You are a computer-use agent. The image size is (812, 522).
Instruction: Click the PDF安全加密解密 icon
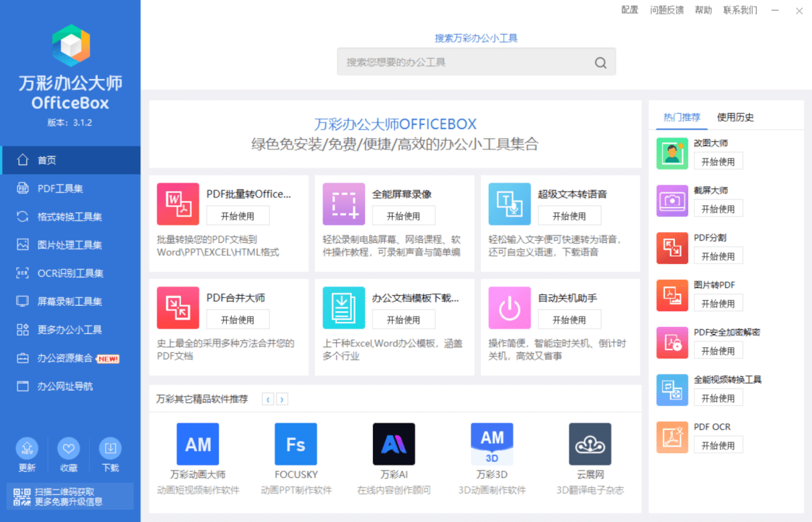click(x=671, y=342)
